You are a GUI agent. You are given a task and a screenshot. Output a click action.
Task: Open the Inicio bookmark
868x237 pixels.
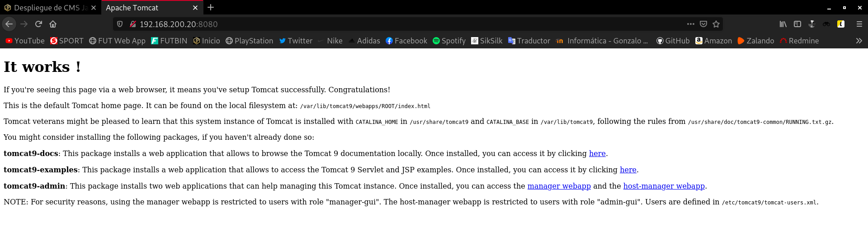pyautogui.click(x=207, y=41)
